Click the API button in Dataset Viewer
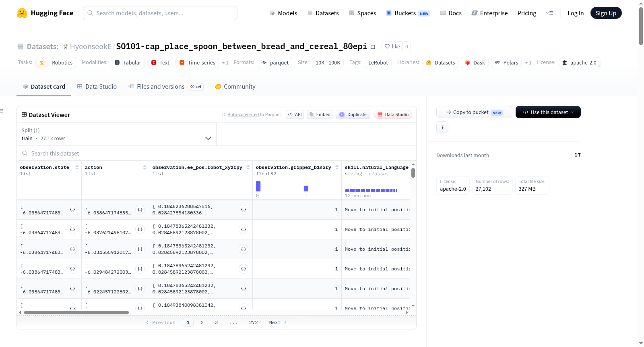This screenshot has height=347, width=644. pos(295,114)
